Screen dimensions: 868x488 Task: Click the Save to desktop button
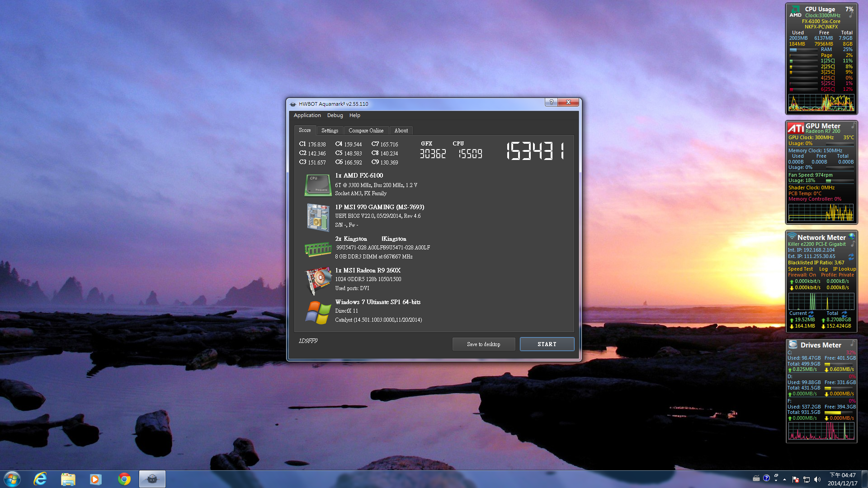[484, 344]
